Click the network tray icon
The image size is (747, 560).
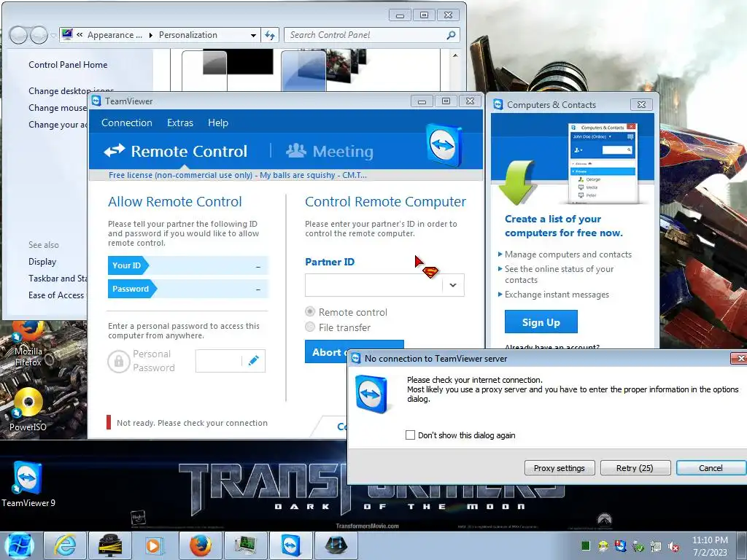pyautogui.click(x=656, y=547)
